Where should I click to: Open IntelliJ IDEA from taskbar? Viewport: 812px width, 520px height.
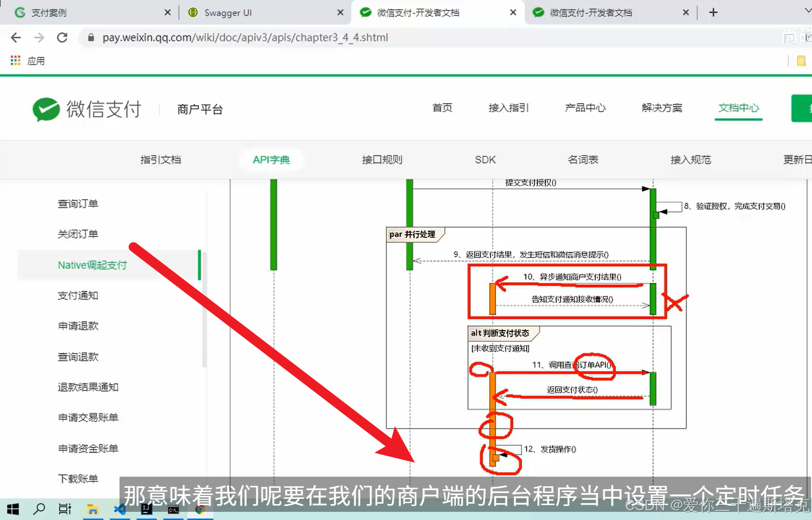[146, 509]
